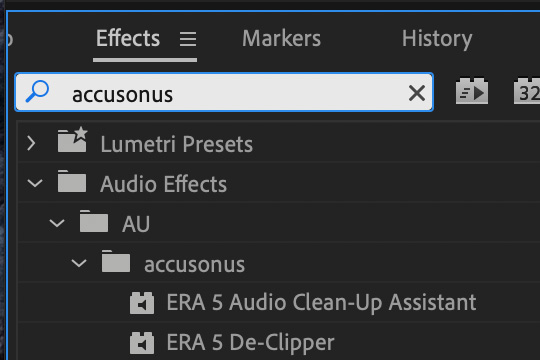Collapse the accusonus subfolder chevron
Viewport: 540px width, 360px height.
pos(79,264)
